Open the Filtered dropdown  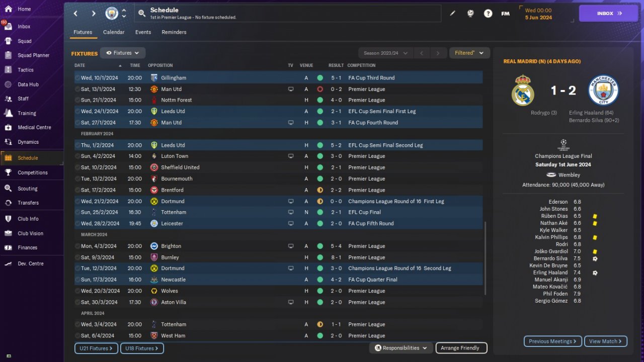point(469,53)
